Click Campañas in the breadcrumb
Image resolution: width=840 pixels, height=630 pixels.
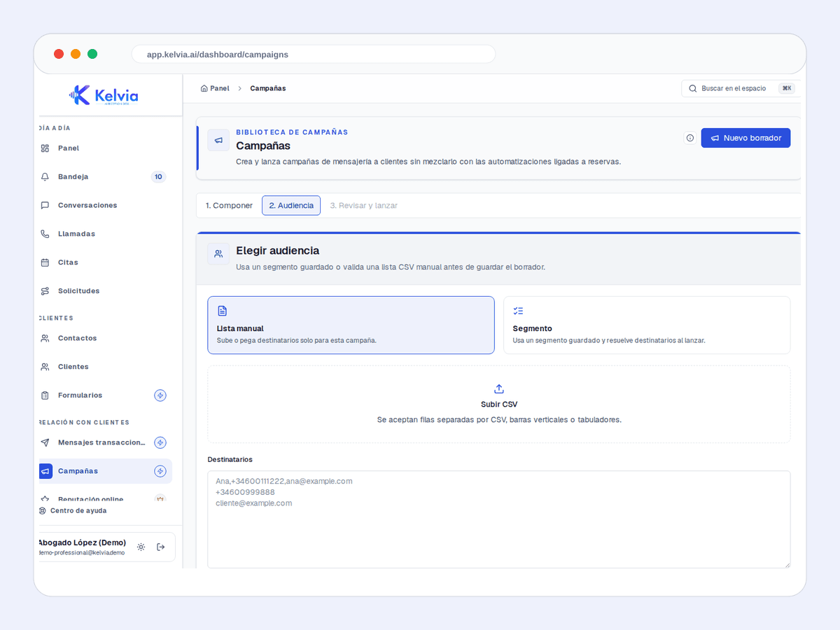pyautogui.click(x=268, y=89)
